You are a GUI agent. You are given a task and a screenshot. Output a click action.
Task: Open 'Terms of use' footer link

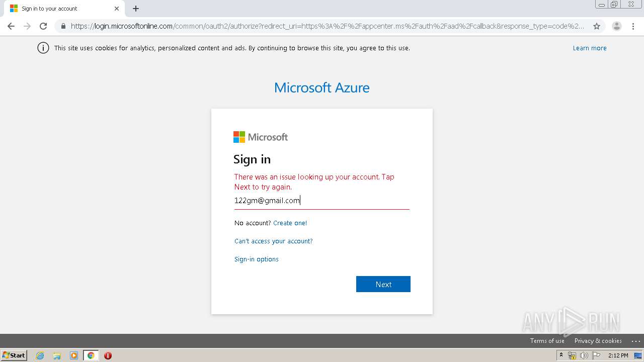click(547, 341)
